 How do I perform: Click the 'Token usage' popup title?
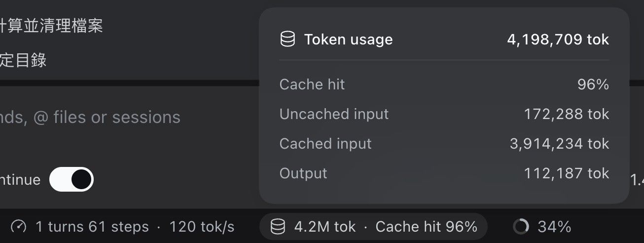pyautogui.click(x=348, y=40)
